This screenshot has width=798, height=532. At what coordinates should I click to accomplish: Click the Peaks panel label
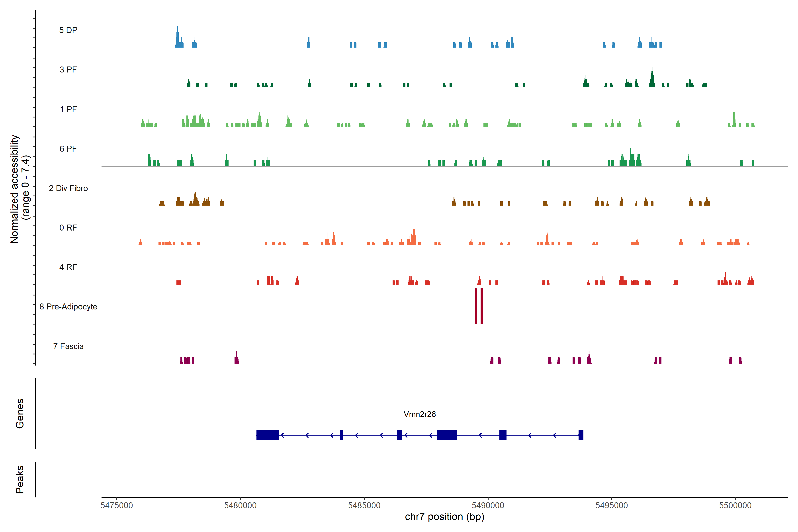(20, 479)
